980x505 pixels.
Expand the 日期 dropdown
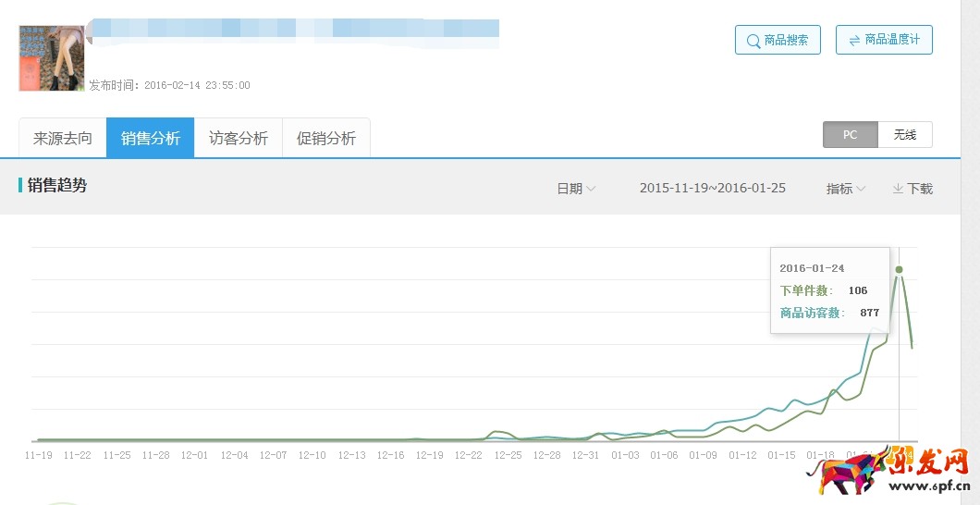575,189
